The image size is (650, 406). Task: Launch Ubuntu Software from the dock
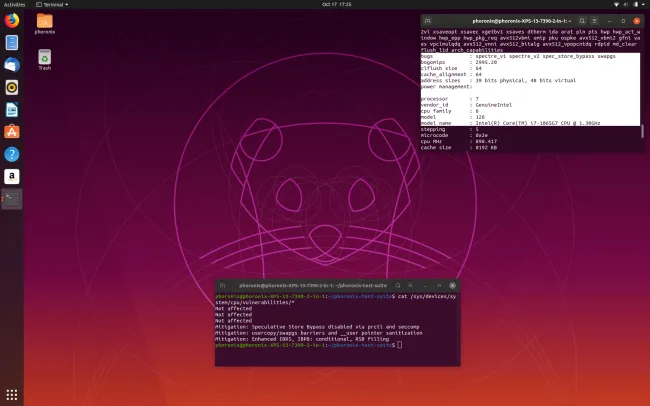pyautogui.click(x=12, y=131)
